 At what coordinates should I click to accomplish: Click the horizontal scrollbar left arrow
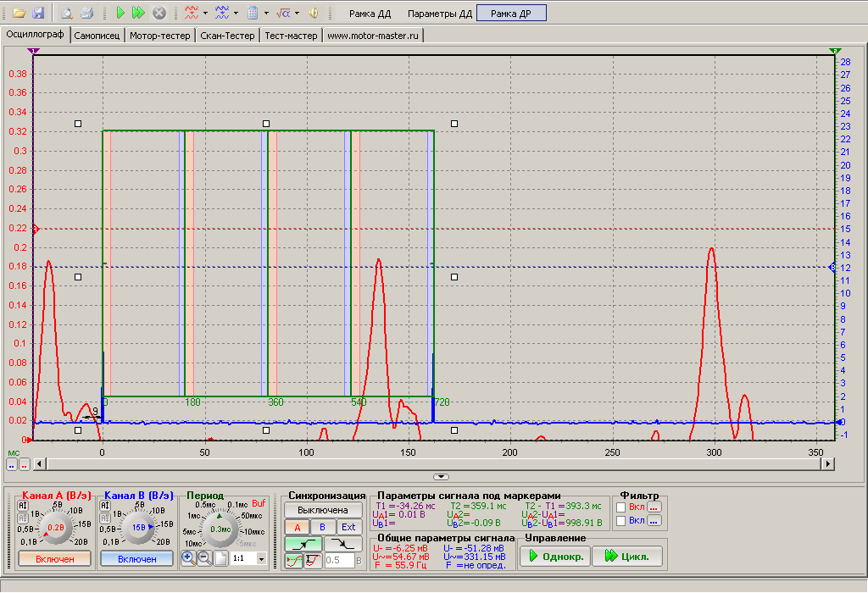click(x=39, y=463)
